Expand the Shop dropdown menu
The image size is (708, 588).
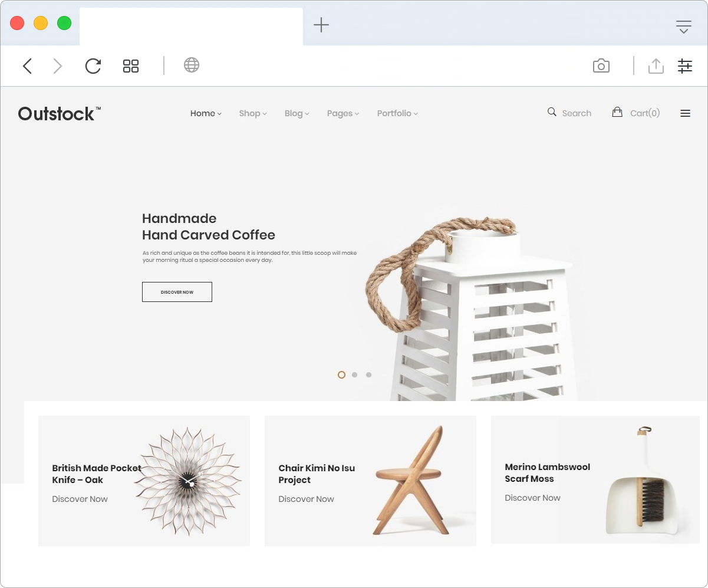click(252, 113)
